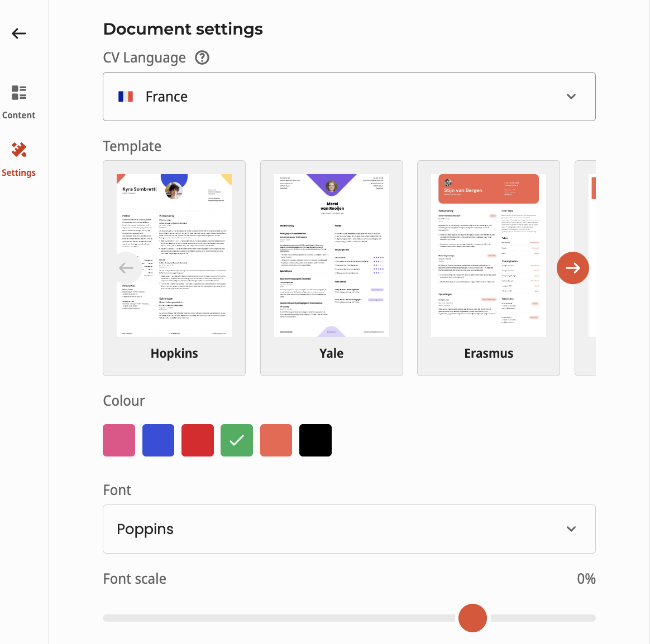
Task: Choose the Hopkins template thumbnail
Action: (174, 256)
